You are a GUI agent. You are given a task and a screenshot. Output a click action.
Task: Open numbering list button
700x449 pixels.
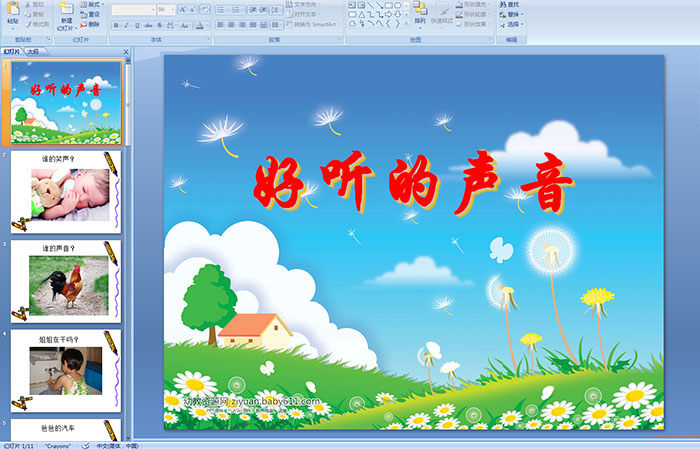point(237,9)
